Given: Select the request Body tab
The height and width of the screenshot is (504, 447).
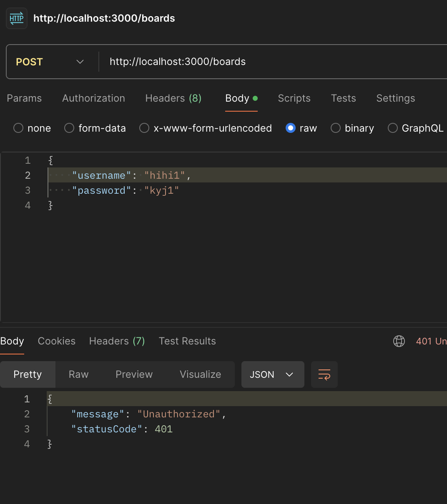Looking at the screenshot, I should click(x=241, y=98).
